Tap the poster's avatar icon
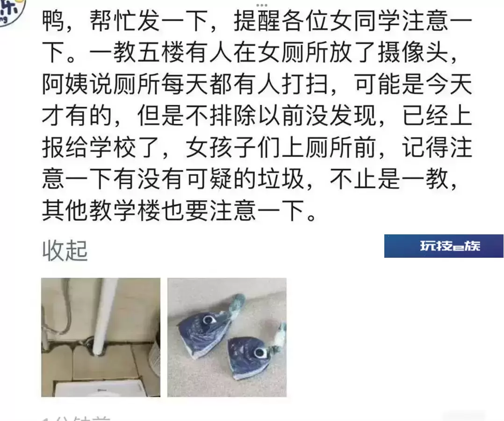Screen dimensions: 504x421 11,11
